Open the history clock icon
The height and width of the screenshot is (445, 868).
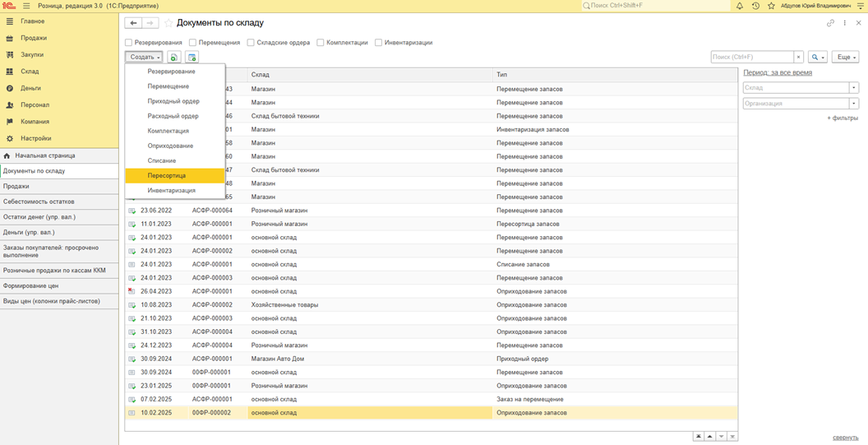click(x=755, y=6)
